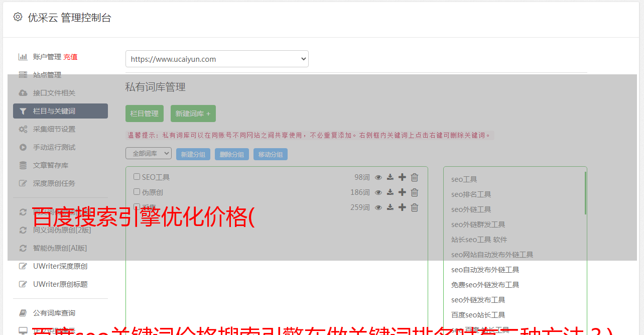
Task: Add keywords to 伪原创 library (plus icon)
Action: click(402, 192)
